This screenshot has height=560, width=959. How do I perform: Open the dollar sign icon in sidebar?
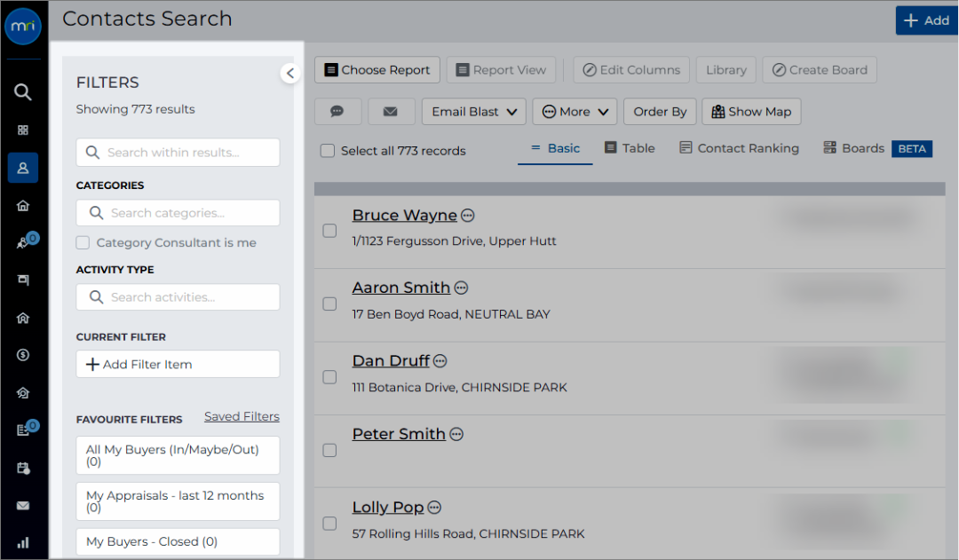pyautogui.click(x=23, y=355)
